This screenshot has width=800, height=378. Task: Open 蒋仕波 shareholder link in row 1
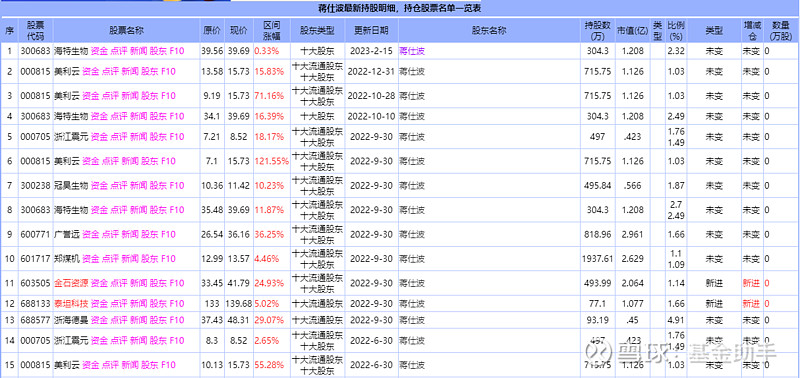point(412,51)
